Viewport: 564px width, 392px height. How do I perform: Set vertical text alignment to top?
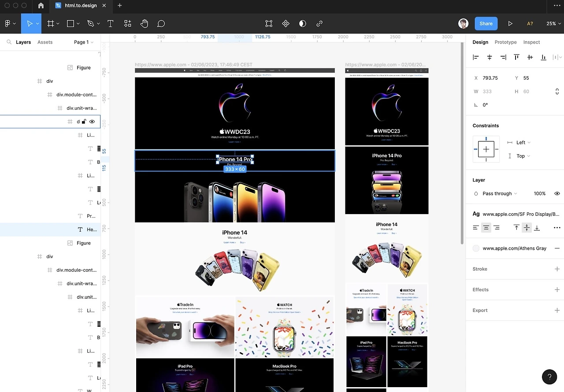(x=516, y=228)
